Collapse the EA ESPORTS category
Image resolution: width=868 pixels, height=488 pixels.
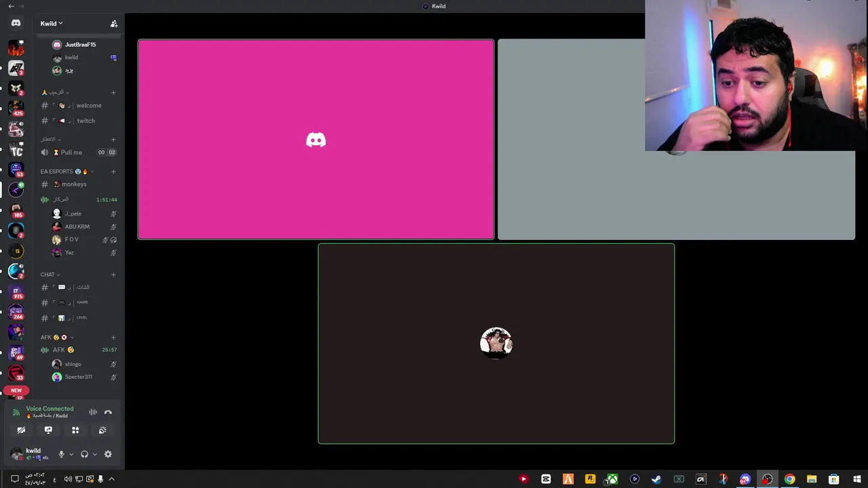[x=66, y=171]
